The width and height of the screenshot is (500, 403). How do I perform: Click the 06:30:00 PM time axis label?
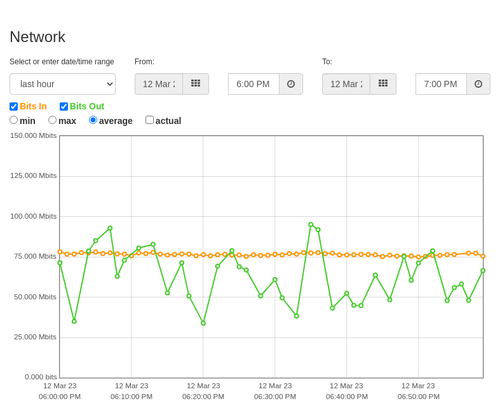[x=275, y=397]
